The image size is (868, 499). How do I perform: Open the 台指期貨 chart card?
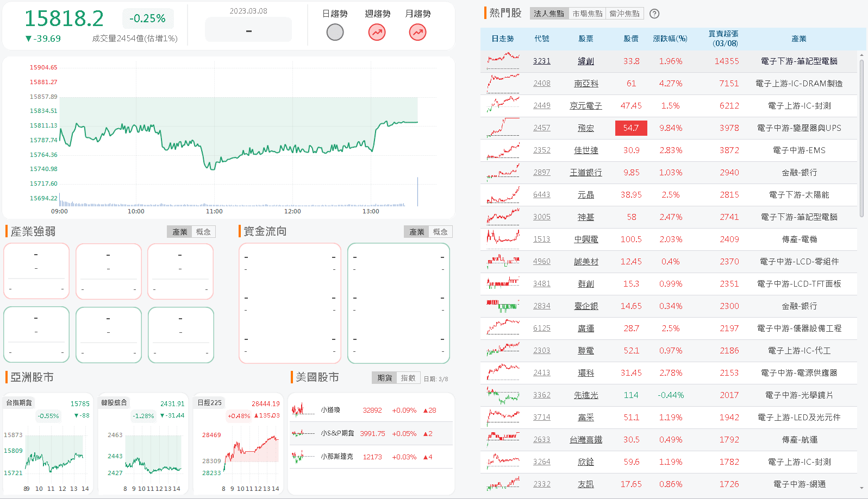point(47,444)
